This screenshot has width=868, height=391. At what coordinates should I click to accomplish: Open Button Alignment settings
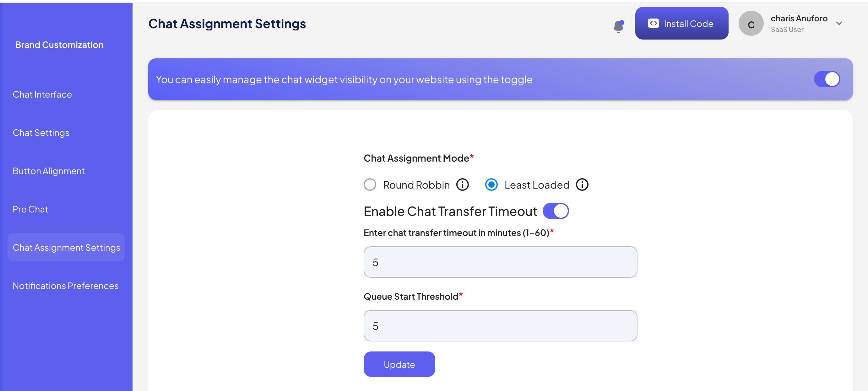(x=49, y=171)
